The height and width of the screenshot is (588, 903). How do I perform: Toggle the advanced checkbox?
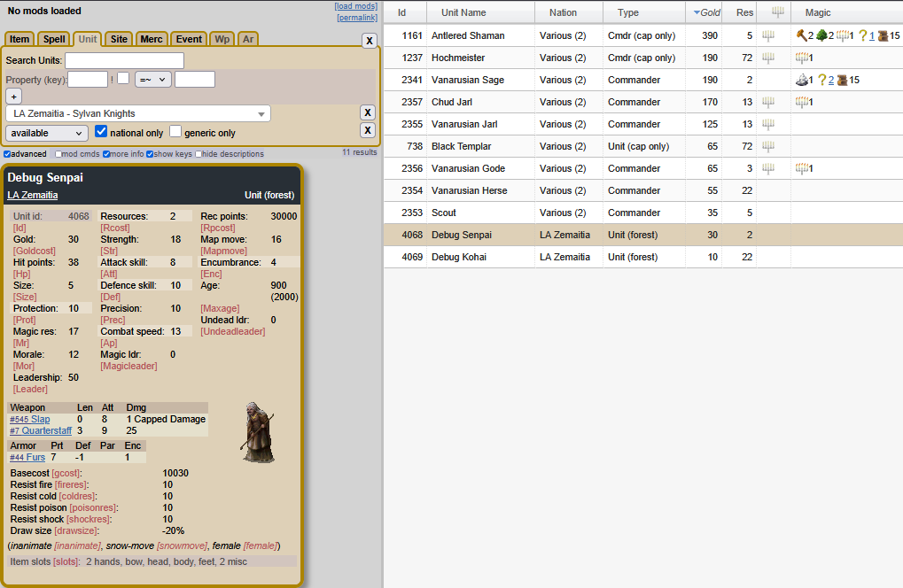(x=7, y=154)
